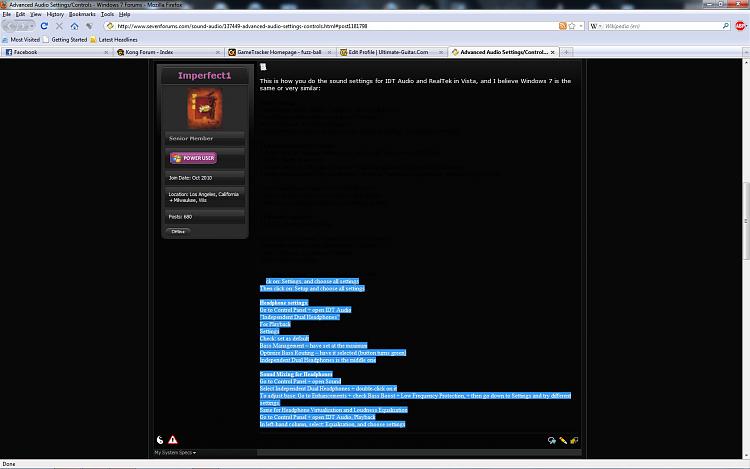The image size is (750, 469).
Task: Click the RSS feed icon in address bar
Action: click(x=562, y=26)
